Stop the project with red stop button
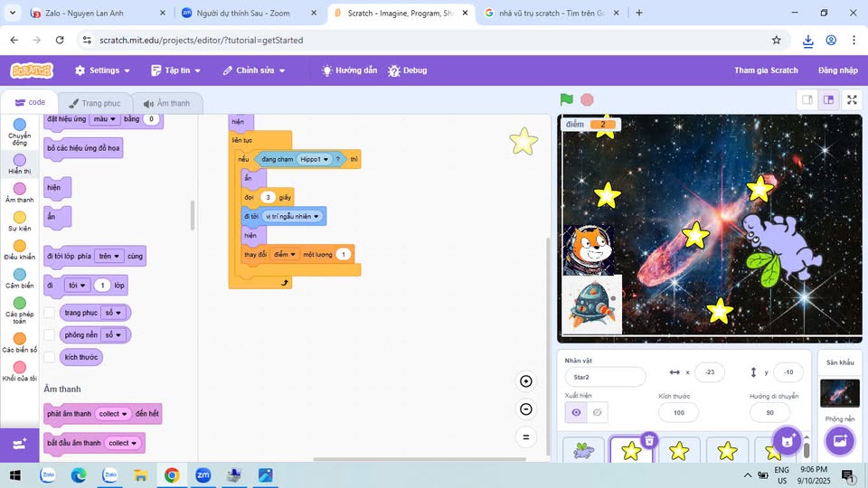 pos(587,99)
